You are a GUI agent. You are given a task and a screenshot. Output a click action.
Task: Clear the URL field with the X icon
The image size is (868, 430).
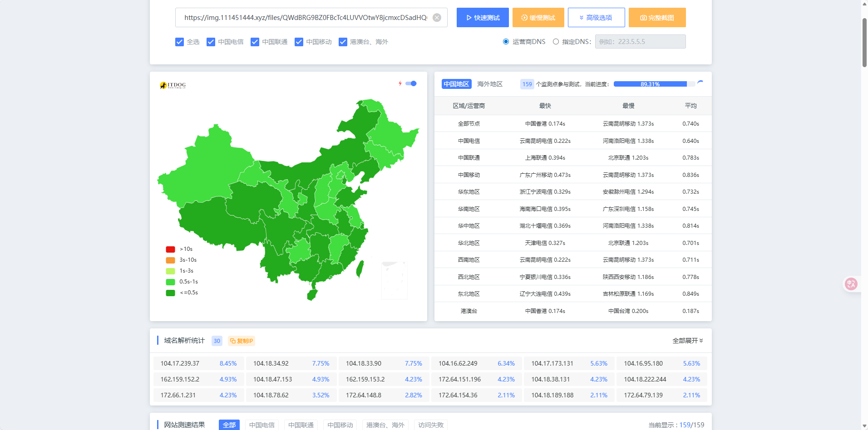click(x=437, y=18)
